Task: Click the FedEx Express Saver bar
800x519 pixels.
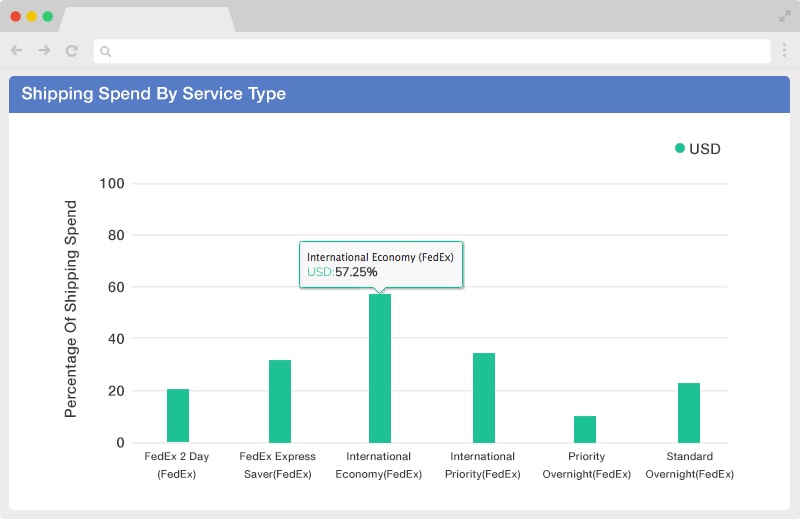Action: click(280, 401)
